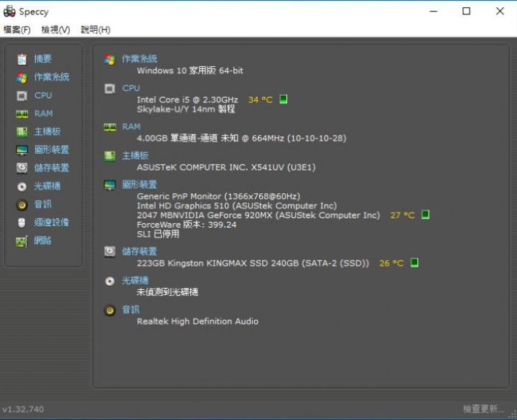Click the Speccy app icon in title bar
The image size is (517, 420).
pyautogui.click(x=9, y=11)
